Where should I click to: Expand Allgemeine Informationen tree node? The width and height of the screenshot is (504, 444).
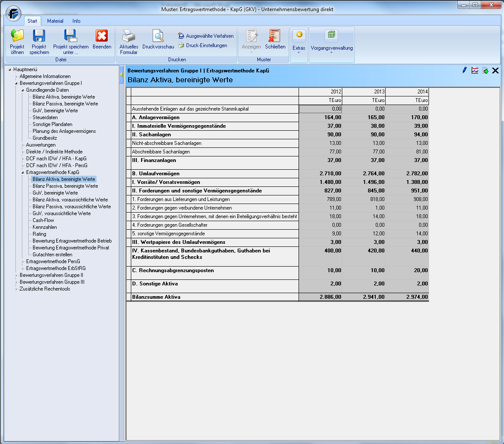pos(16,76)
